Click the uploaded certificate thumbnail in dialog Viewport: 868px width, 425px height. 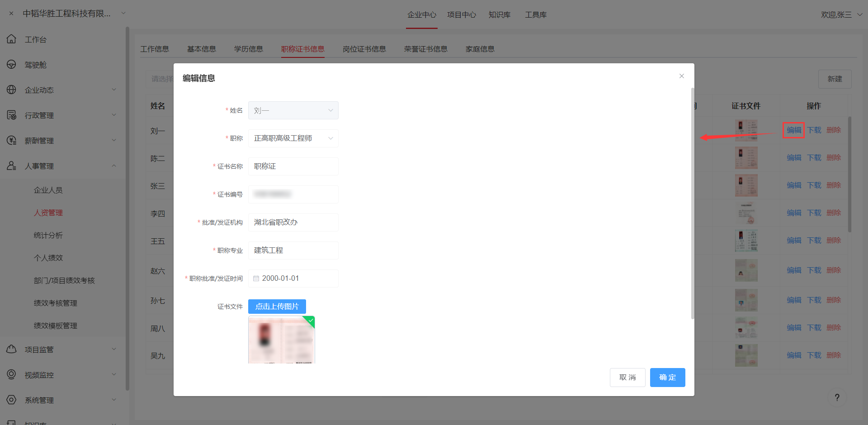(x=282, y=340)
